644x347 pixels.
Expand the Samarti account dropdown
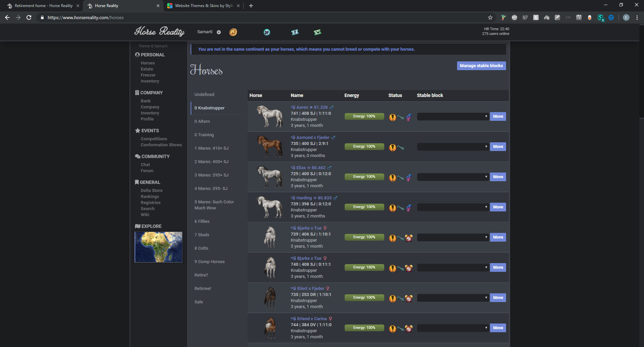tap(218, 32)
